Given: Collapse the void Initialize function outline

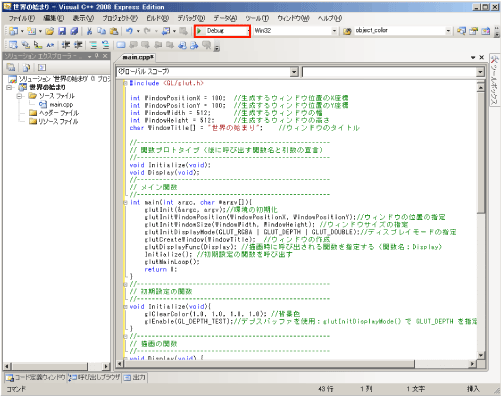Looking at the screenshot, I should [x=125, y=307].
